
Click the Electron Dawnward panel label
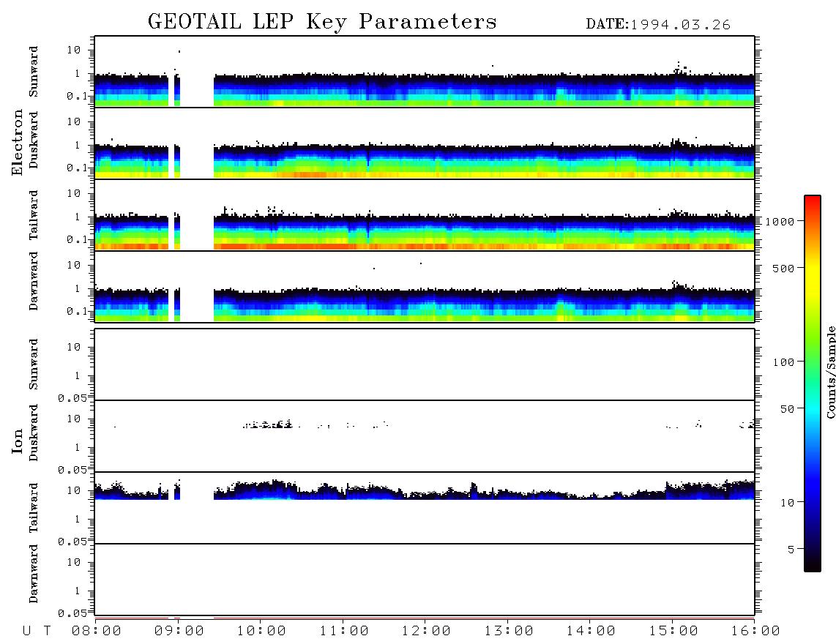[34, 281]
